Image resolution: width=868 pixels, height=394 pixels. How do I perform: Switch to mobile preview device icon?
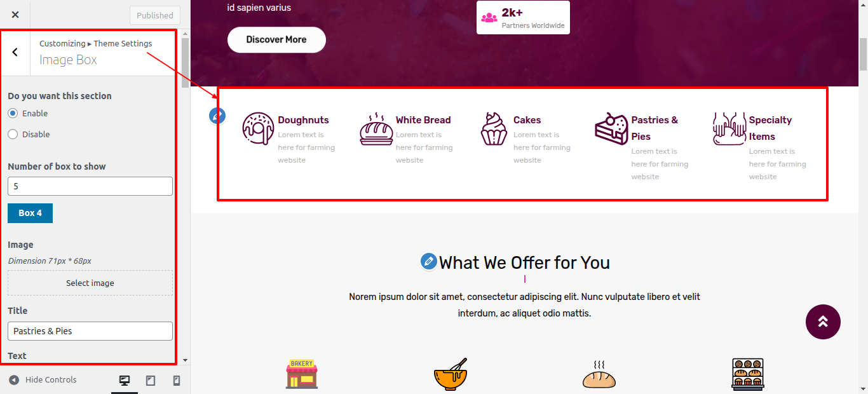coord(177,381)
